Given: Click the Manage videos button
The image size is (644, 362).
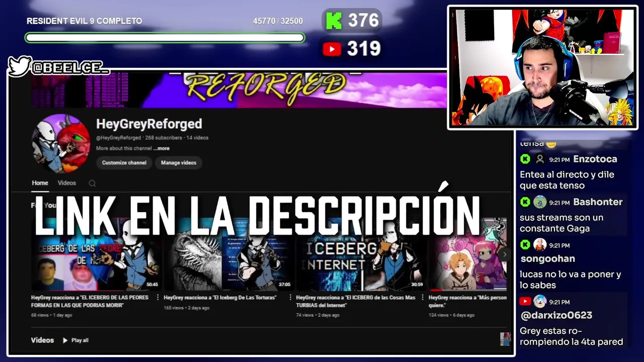Looking at the screenshot, I should click(x=179, y=162).
